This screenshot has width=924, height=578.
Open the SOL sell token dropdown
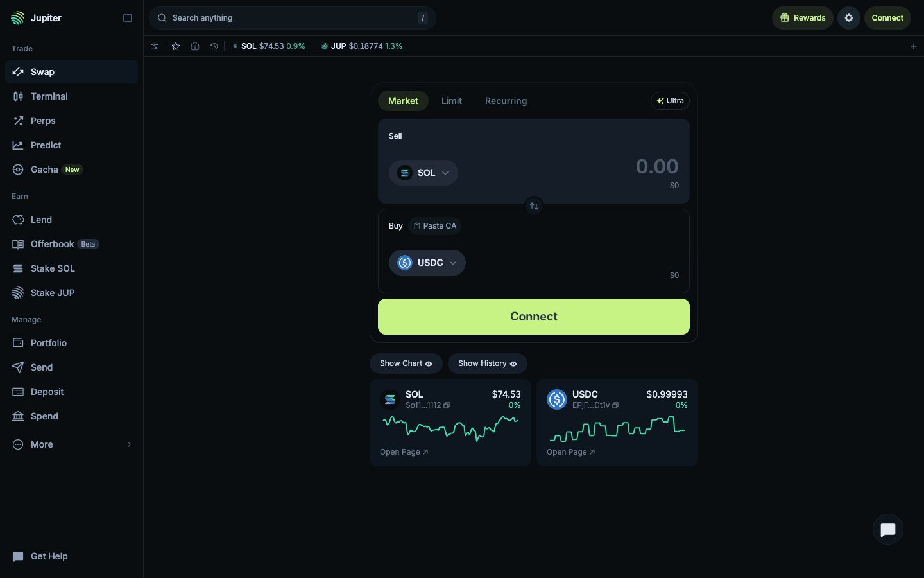tap(424, 173)
